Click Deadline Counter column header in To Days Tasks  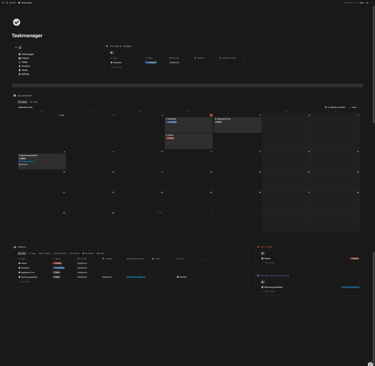pyautogui.click(x=228, y=58)
